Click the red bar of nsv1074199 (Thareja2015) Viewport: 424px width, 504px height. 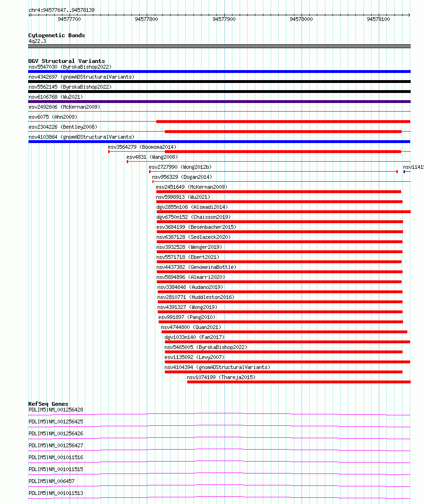(299, 382)
